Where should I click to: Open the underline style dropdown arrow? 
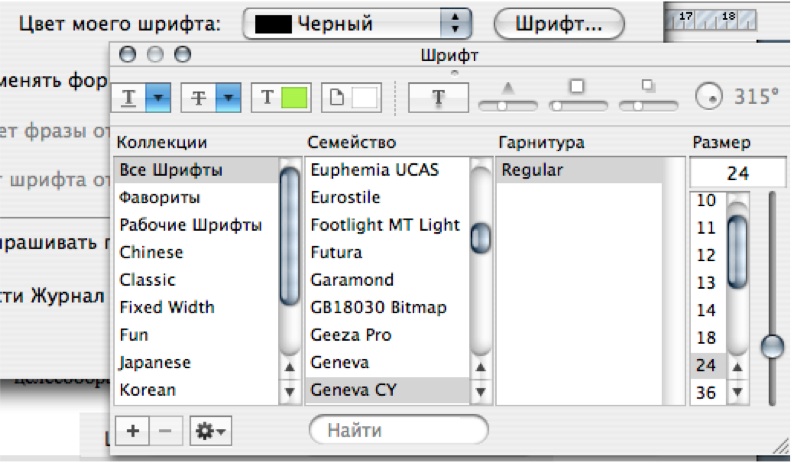click(158, 97)
